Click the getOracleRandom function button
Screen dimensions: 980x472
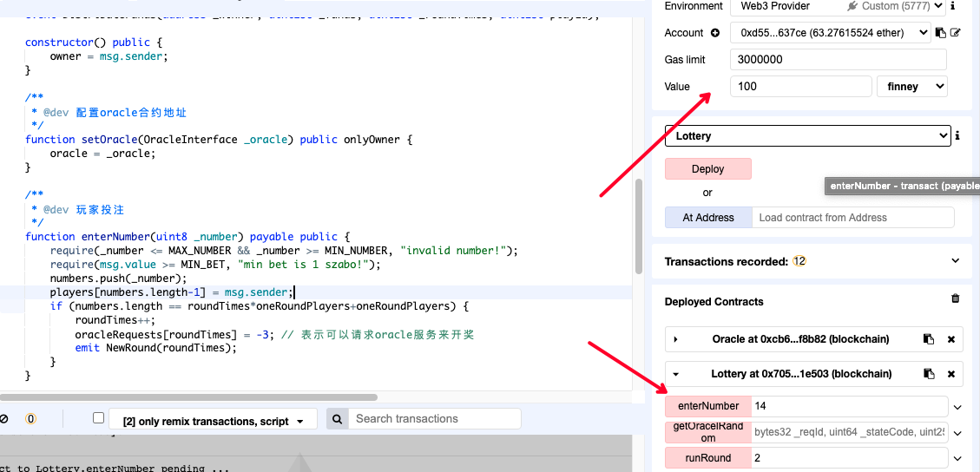point(708,432)
